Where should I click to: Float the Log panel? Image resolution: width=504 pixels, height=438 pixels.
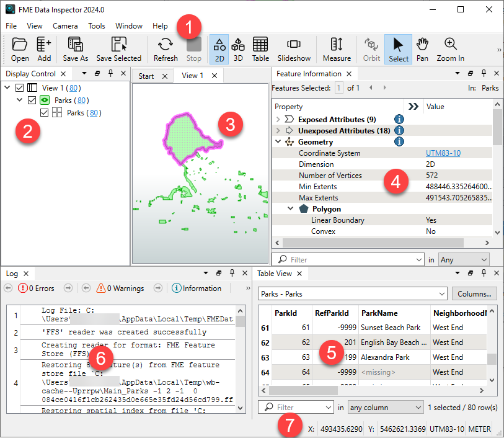(219, 273)
